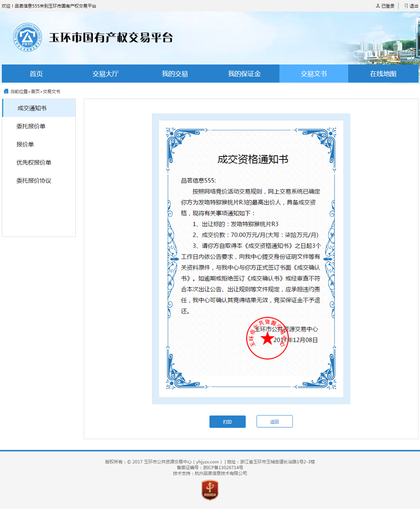This screenshot has height=509, width=420.
Task: Choose 报价单 in the left menu
Action: tap(25, 144)
